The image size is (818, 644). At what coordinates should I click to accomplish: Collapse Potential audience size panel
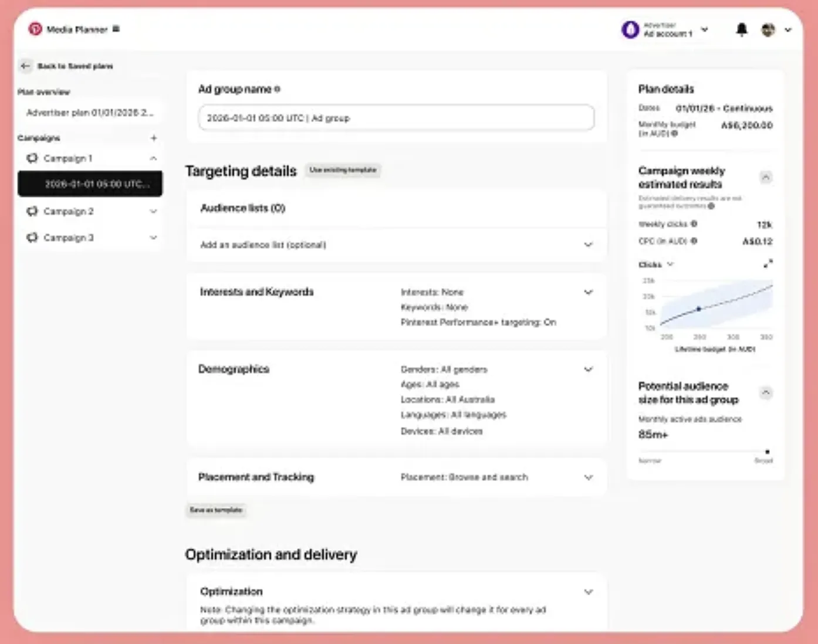tap(766, 392)
